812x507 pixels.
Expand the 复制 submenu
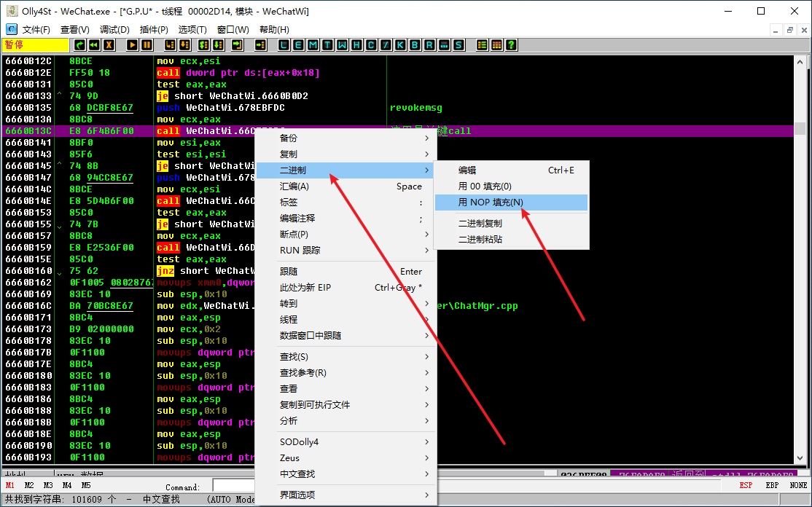[346, 154]
